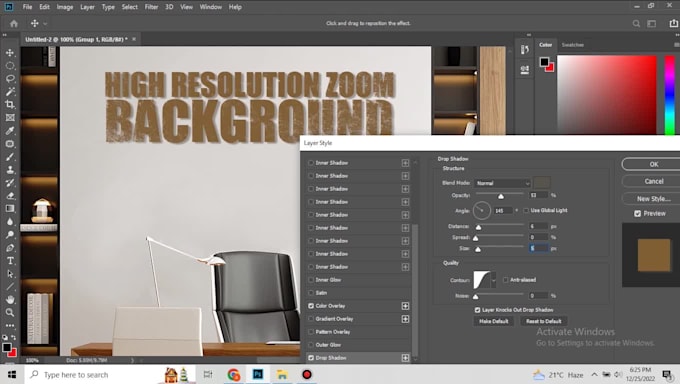Select the Elliptical Marquee tool

(10, 66)
